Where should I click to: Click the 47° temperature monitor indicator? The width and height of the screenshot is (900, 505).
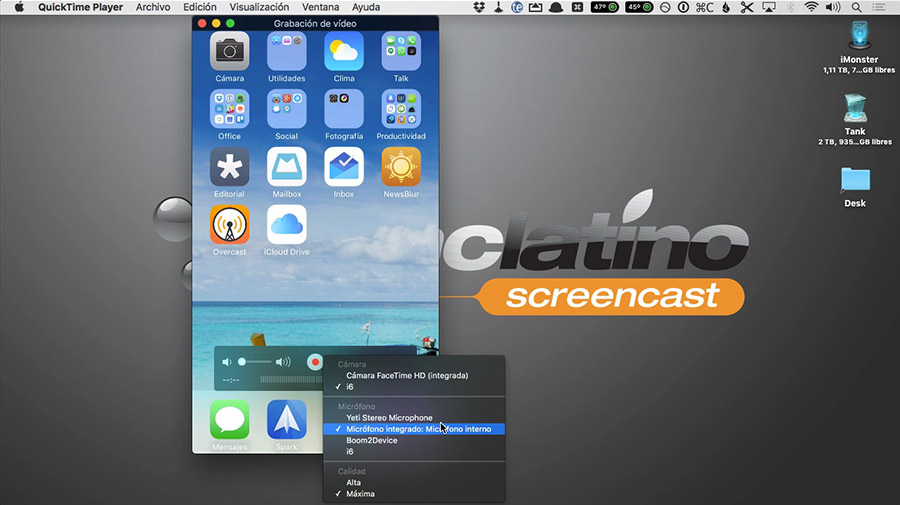click(604, 7)
